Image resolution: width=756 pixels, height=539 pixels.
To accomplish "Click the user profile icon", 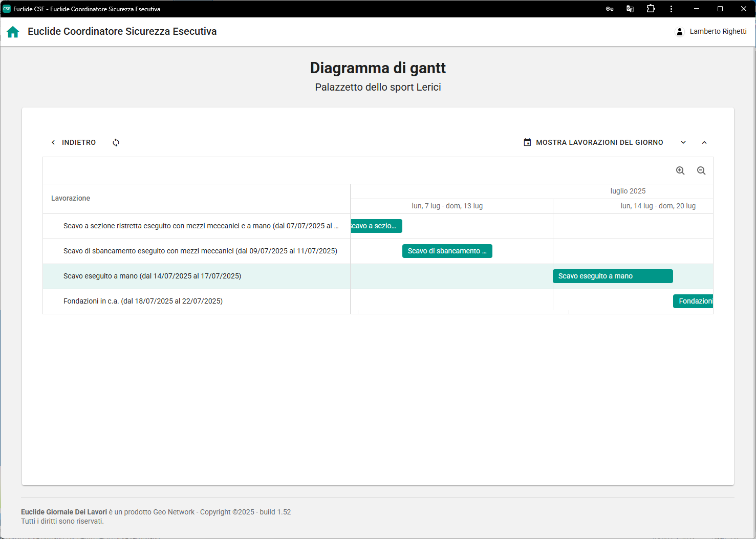I will click(679, 32).
